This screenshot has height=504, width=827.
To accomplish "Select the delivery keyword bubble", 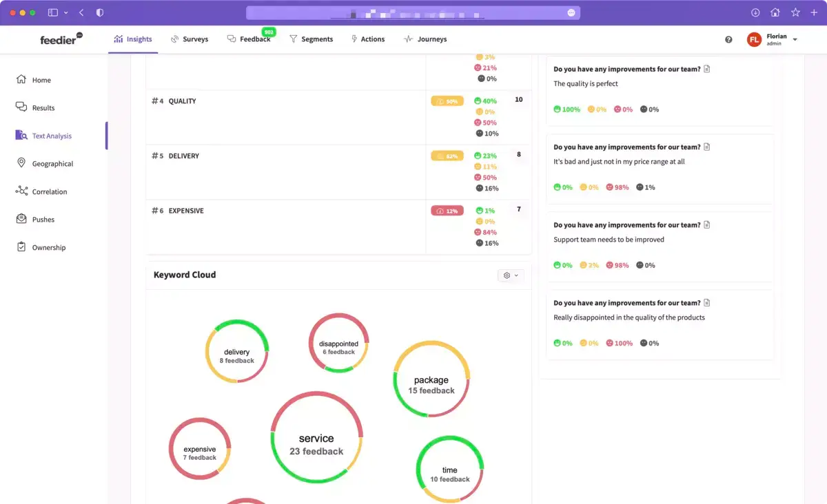I will click(x=237, y=351).
